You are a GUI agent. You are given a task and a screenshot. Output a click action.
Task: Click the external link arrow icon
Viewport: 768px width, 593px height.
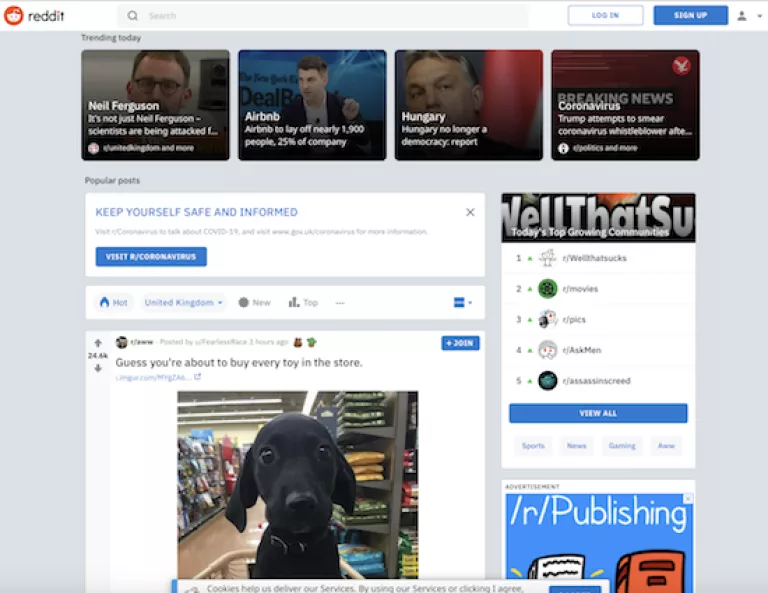(197, 377)
